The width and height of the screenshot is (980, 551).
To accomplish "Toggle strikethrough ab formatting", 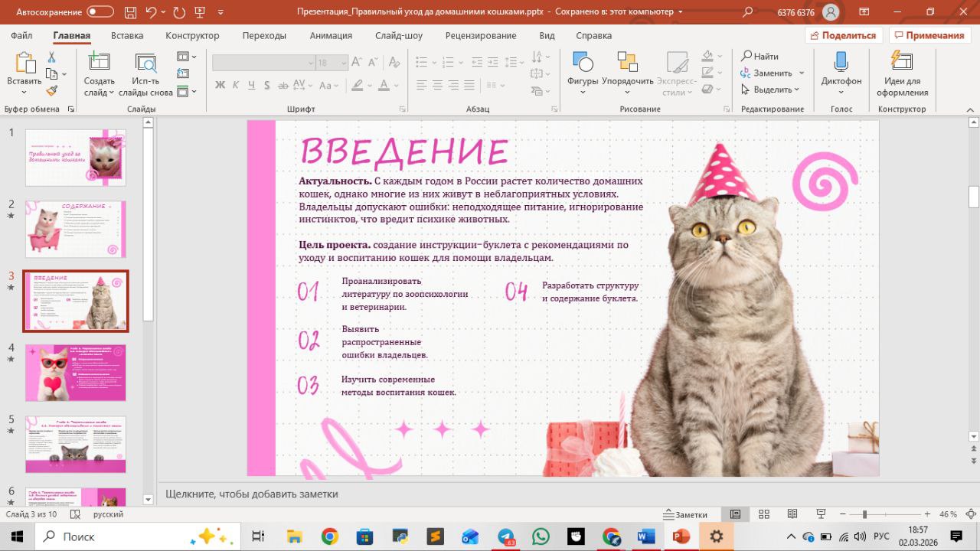I will 283,85.
